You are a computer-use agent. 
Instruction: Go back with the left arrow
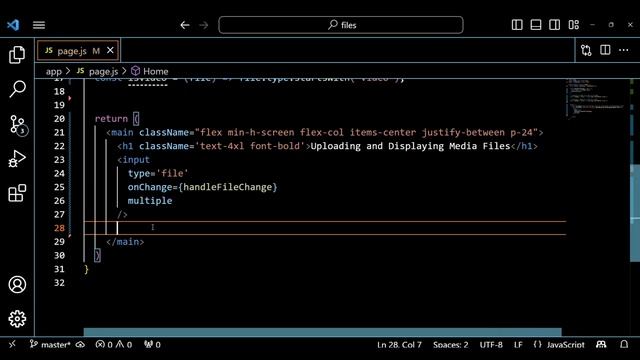185,25
